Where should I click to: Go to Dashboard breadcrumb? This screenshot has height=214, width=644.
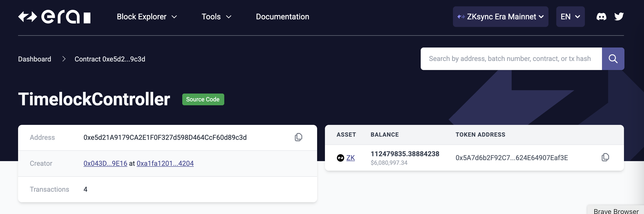(34, 59)
